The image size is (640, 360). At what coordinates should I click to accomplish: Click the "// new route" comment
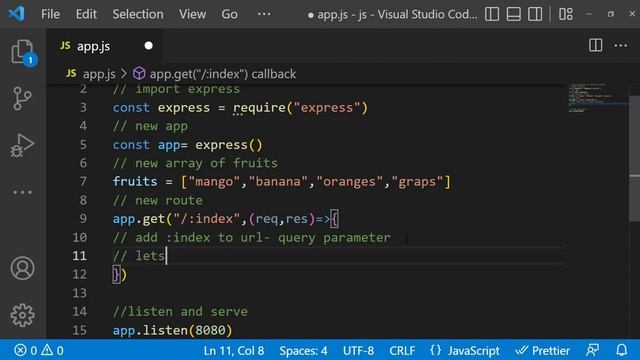point(158,200)
